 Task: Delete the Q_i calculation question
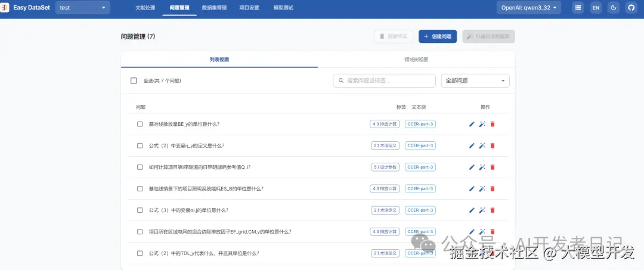pyautogui.click(x=493, y=167)
